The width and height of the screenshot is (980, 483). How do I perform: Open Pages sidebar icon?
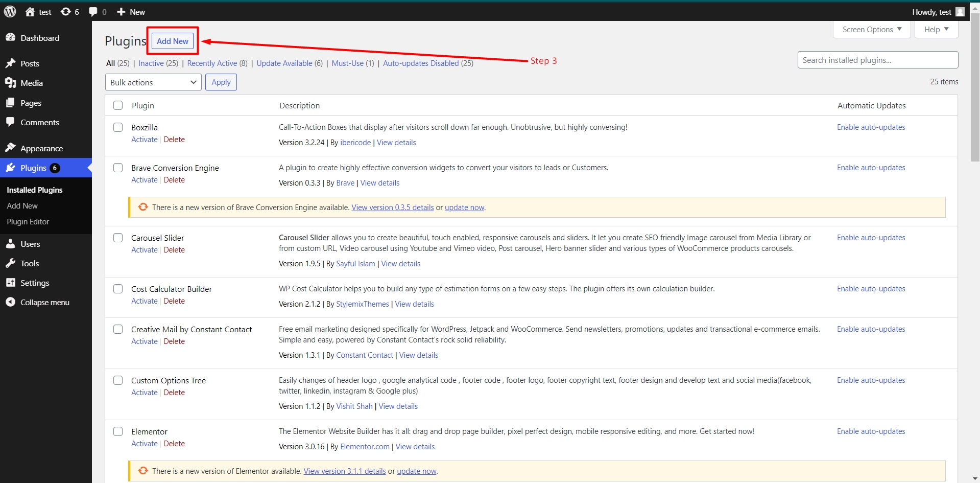coord(10,103)
